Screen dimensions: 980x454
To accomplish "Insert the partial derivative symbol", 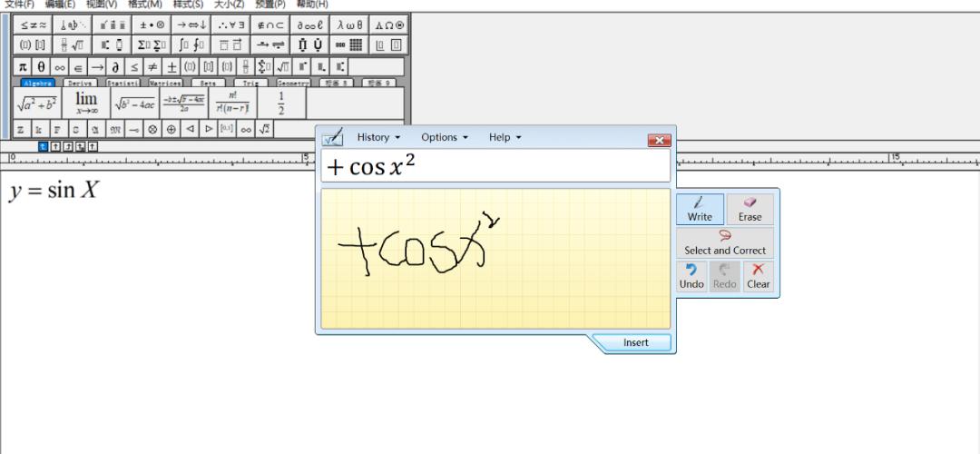I will coord(115,67).
